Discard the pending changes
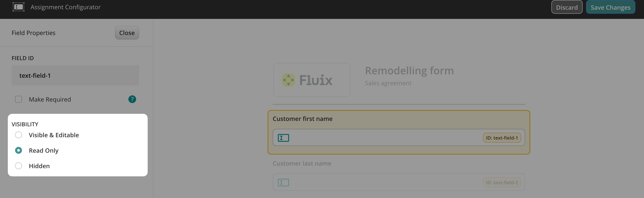The image size is (644, 198). pyautogui.click(x=566, y=7)
